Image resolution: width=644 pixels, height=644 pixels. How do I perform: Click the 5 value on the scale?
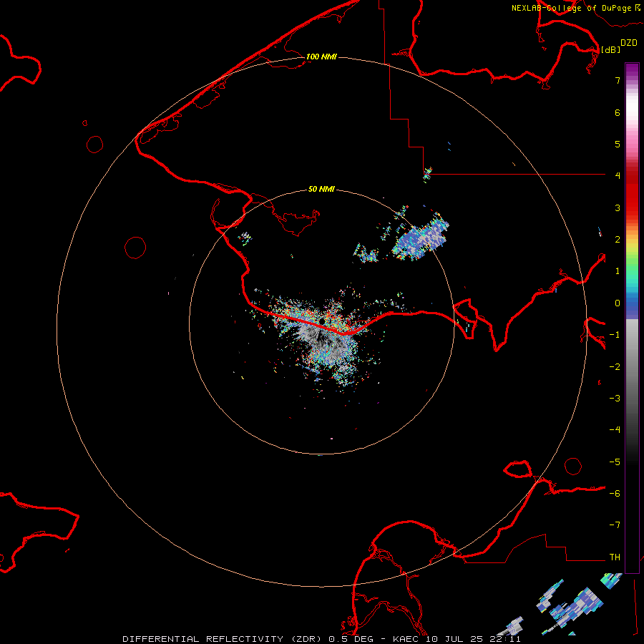click(618, 144)
